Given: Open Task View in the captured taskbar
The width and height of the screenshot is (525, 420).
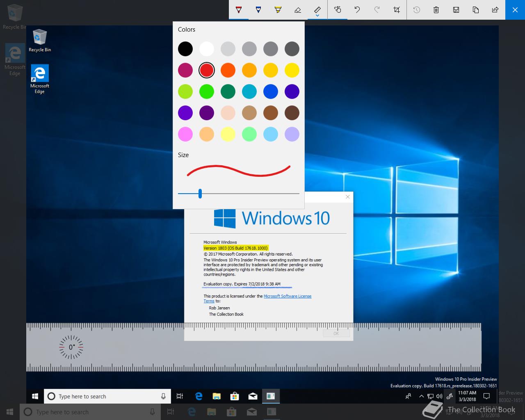Looking at the screenshot, I should click(x=180, y=396).
